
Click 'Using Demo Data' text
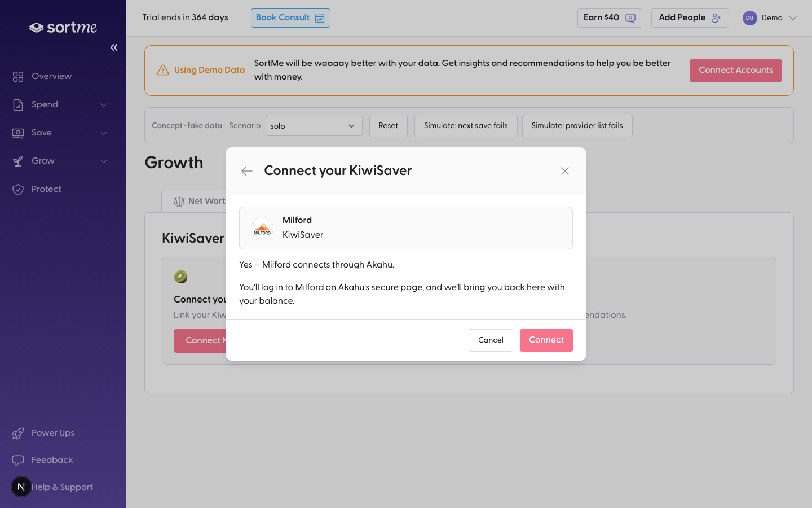point(209,70)
